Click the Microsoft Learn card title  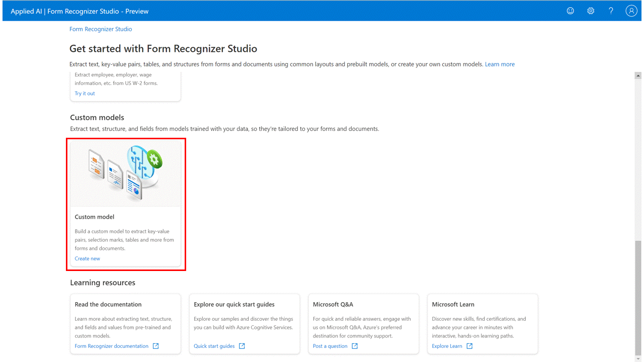[453, 305]
